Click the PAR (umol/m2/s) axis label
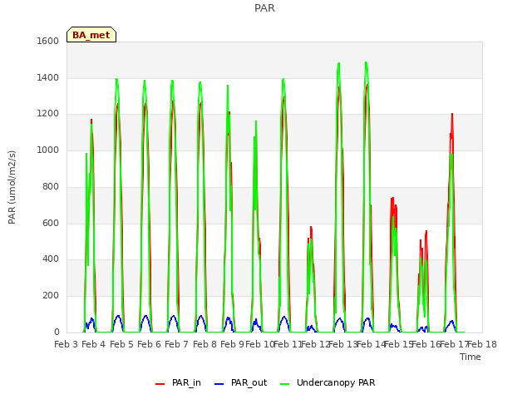 point(12,187)
